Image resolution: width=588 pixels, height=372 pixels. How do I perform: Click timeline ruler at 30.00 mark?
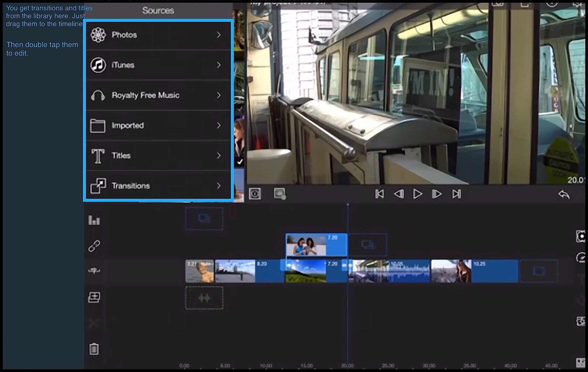click(429, 366)
